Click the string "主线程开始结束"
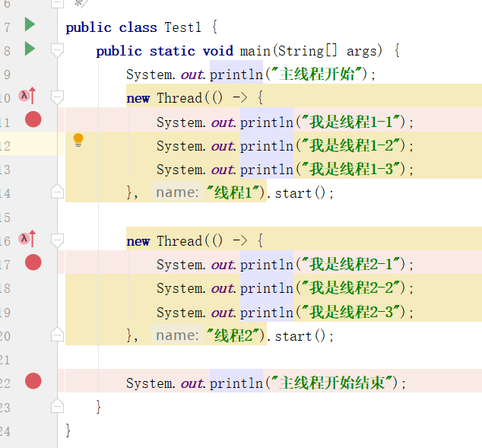The image size is (482, 448). pos(332,383)
